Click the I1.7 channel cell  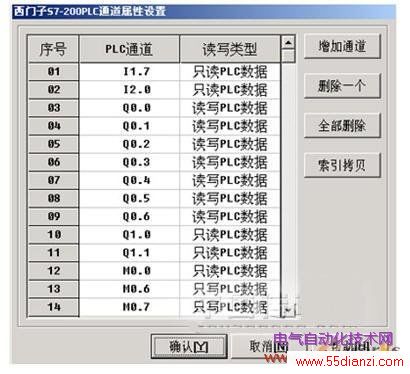click(130, 72)
